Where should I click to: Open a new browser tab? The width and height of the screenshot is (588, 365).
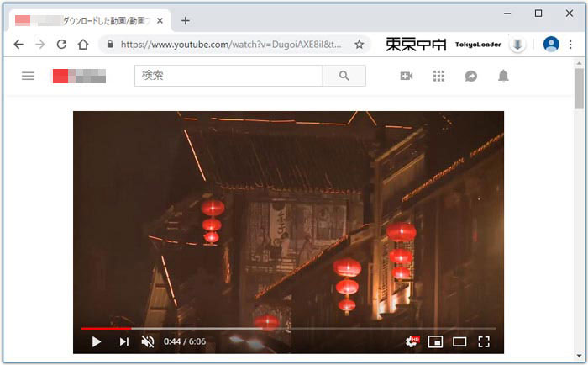(x=186, y=21)
